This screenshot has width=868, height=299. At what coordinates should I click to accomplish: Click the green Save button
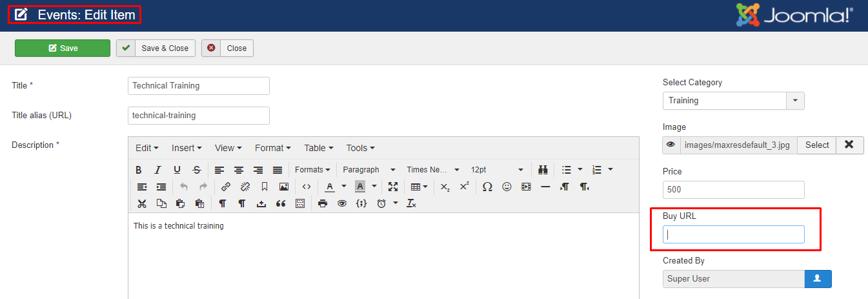[63, 48]
